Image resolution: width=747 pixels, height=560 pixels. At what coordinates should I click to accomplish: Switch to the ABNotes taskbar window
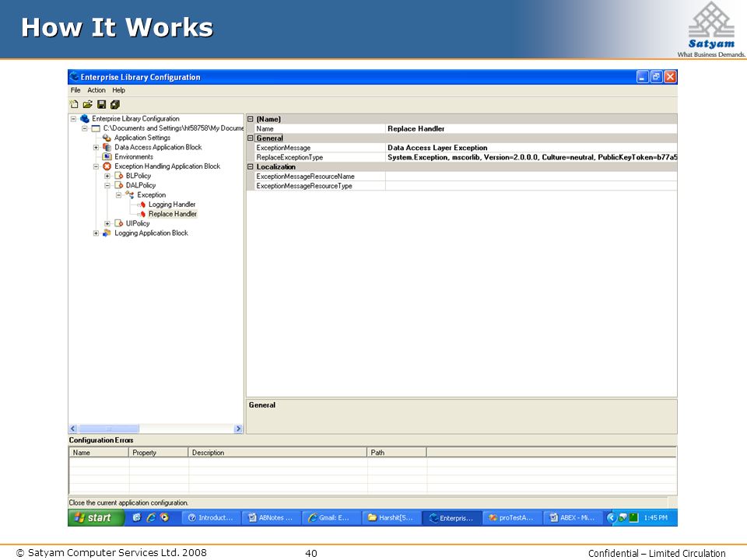click(x=271, y=518)
